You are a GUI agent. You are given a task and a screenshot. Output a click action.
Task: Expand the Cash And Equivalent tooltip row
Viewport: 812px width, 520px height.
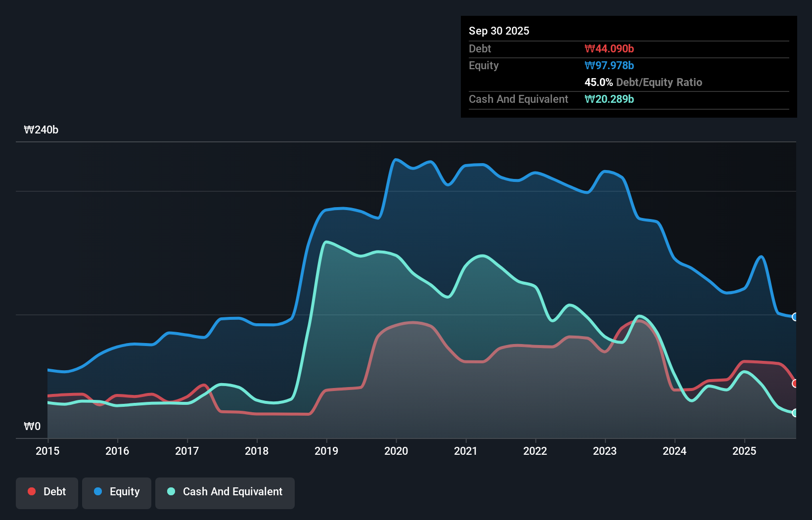(518, 99)
